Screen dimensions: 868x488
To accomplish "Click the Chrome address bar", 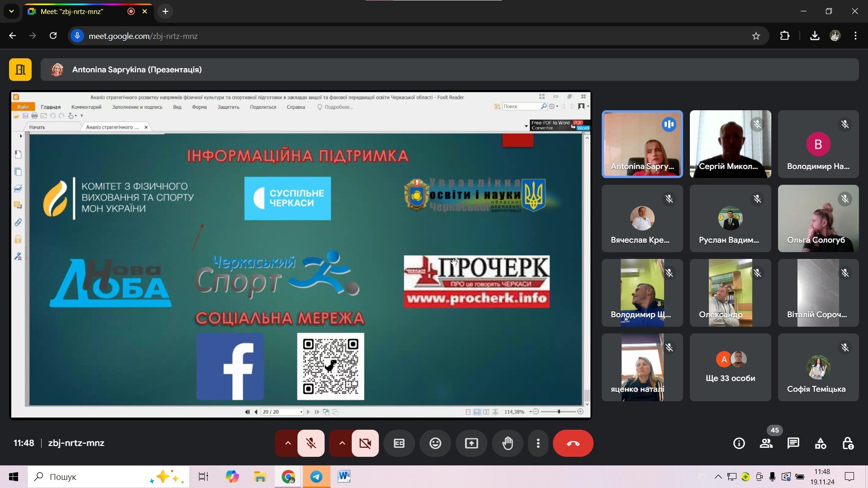I will tap(418, 36).
